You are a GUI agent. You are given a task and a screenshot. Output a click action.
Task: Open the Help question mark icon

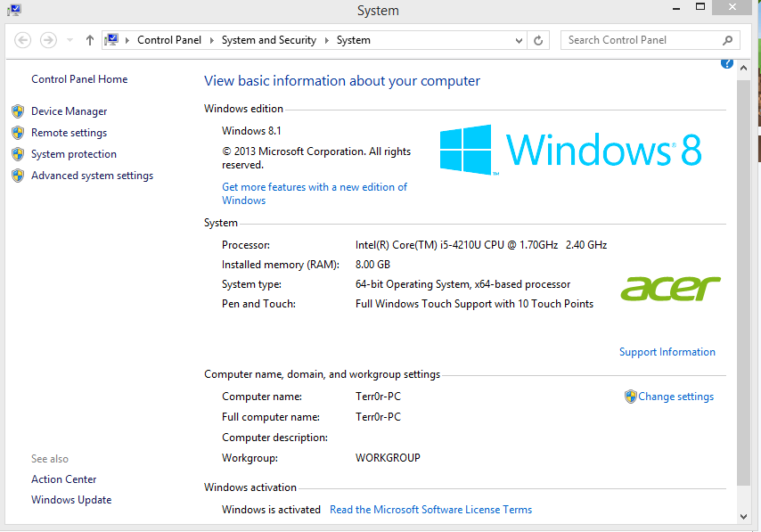click(726, 63)
